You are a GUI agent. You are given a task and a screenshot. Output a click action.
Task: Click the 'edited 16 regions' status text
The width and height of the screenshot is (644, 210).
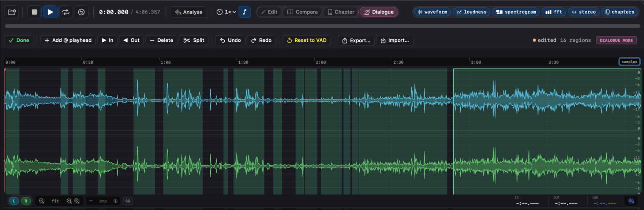[x=562, y=40]
